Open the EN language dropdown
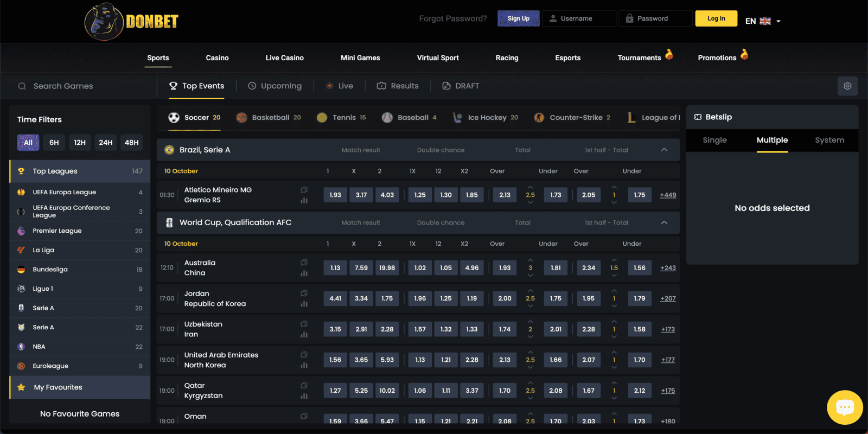The width and height of the screenshot is (868, 434). click(763, 21)
